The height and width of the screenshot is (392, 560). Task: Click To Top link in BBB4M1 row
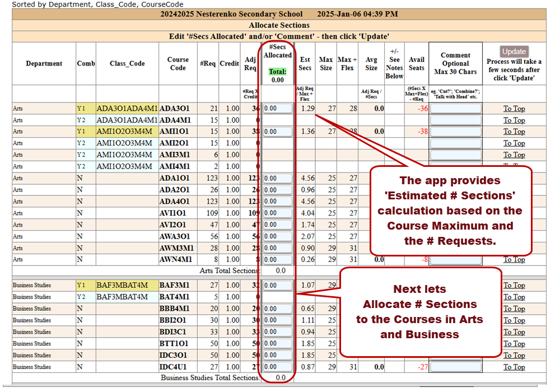(x=514, y=309)
